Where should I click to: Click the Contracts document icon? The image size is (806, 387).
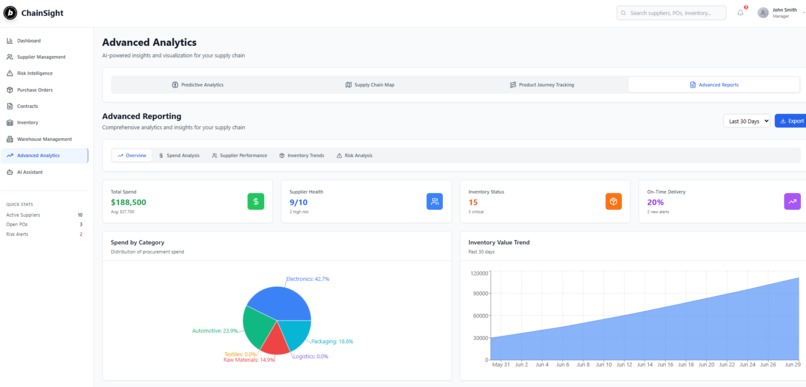(x=10, y=106)
